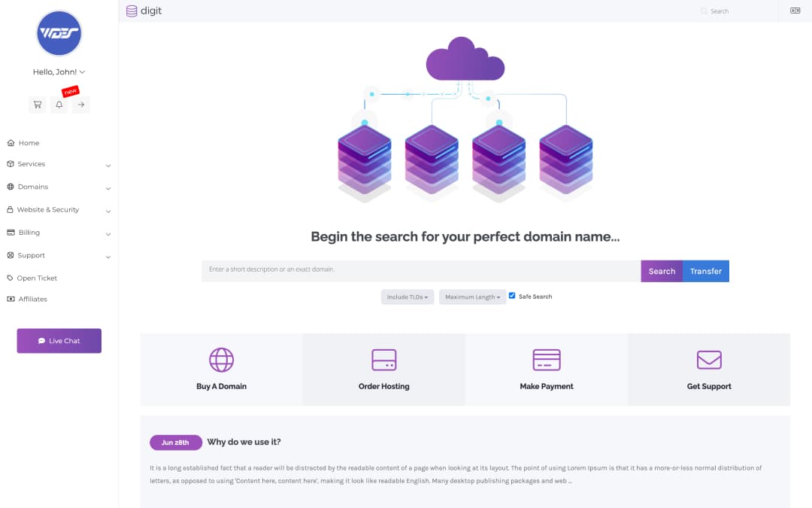Screen dimensions: 812x508
Task: Click the language switcher icon in header
Action: (795, 11)
